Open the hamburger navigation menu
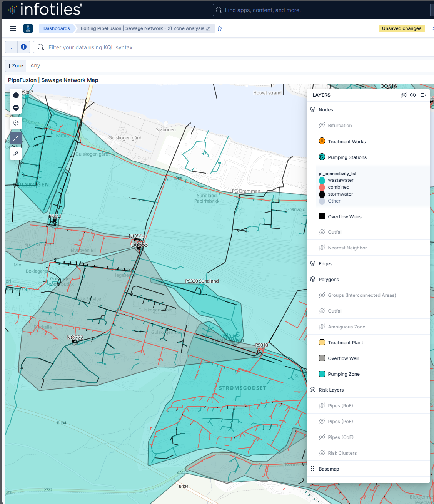Viewport: 434px width, 504px height. tap(13, 28)
